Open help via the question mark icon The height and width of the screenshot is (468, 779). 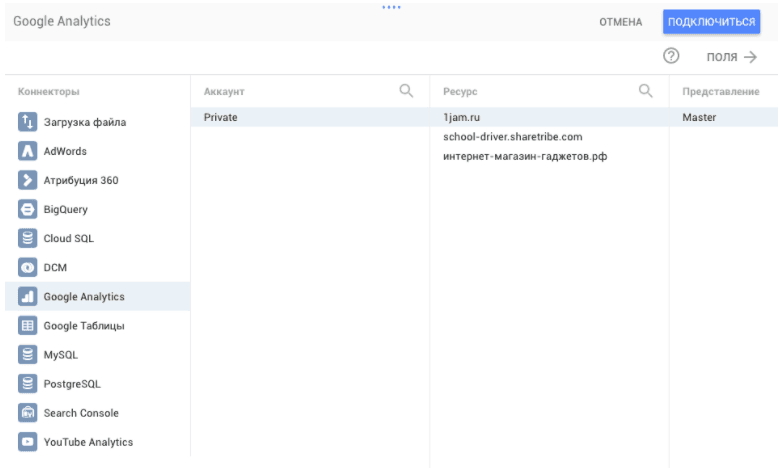tap(671, 56)
